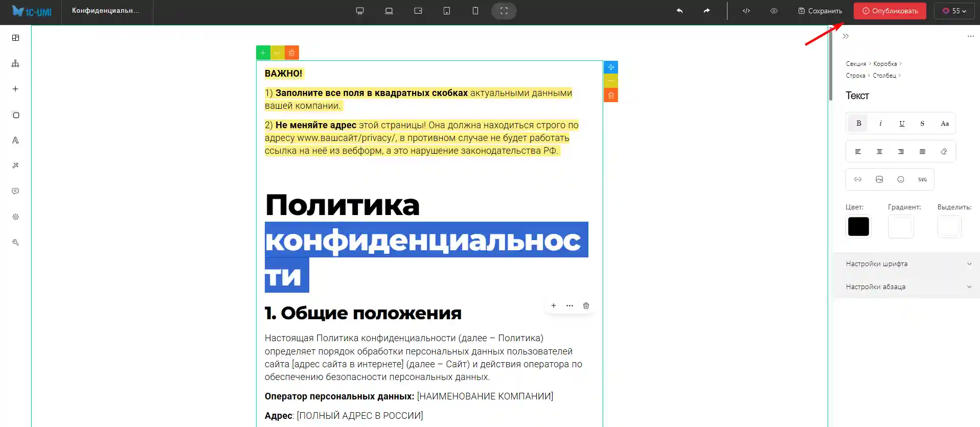
Task: Insert an image into text
Action: pyautogui.click(x=879, y=179)
